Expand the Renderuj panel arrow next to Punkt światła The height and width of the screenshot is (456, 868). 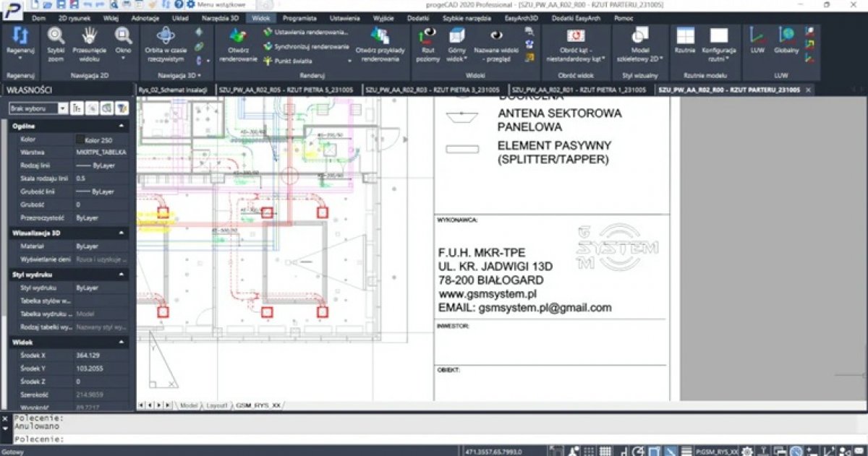point(350,61)
